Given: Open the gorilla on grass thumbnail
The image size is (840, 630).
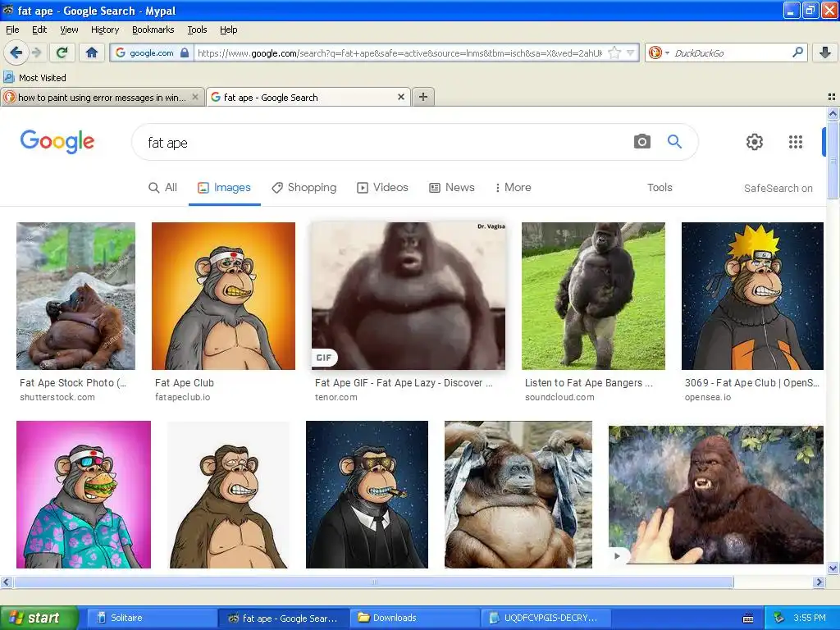Looking at the screenshot, I should [593, 295].
